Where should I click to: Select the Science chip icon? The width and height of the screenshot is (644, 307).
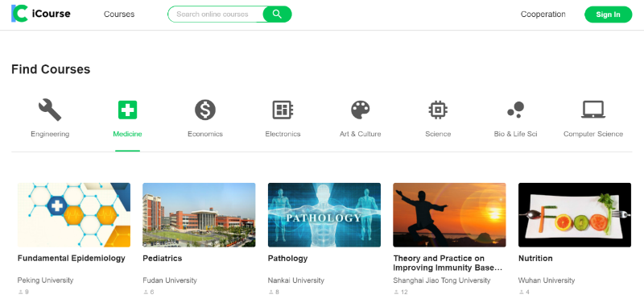pos(438,110)
